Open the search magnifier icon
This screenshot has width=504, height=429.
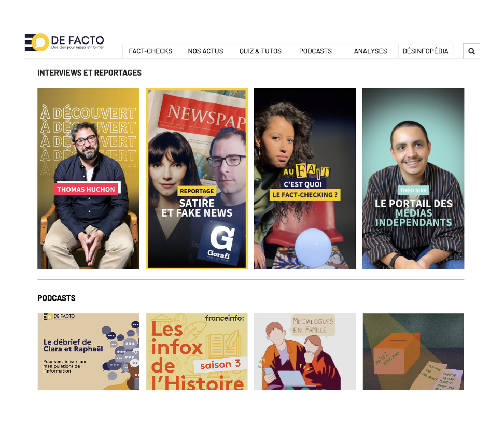pos(471,51)
